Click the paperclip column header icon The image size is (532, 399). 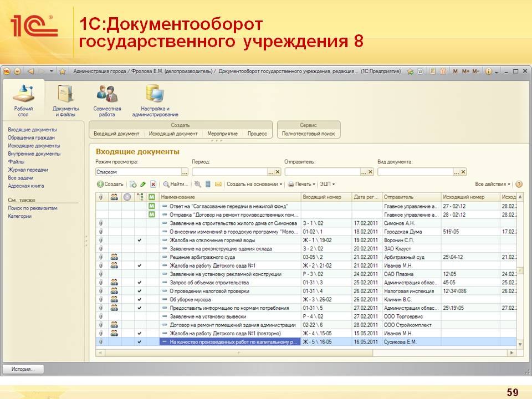(101, 197)
